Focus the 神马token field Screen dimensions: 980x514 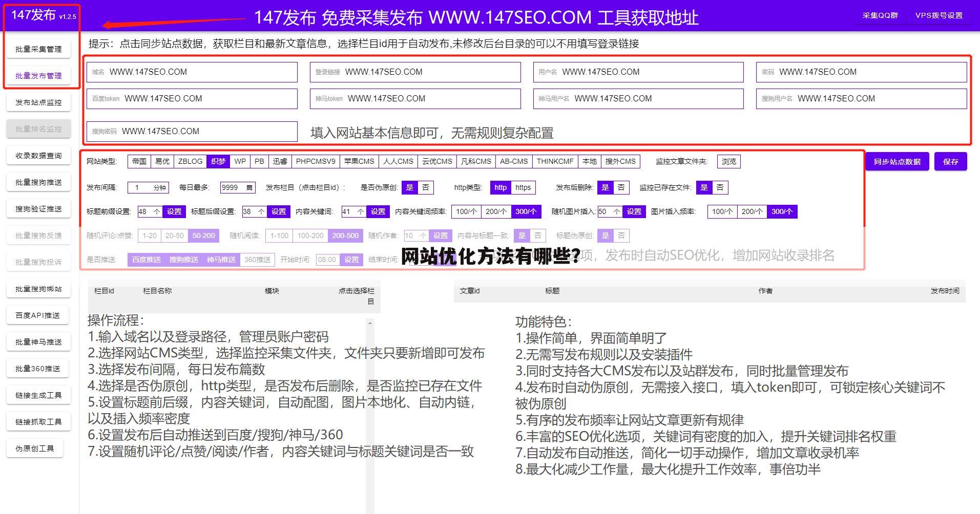pos(415,99)
